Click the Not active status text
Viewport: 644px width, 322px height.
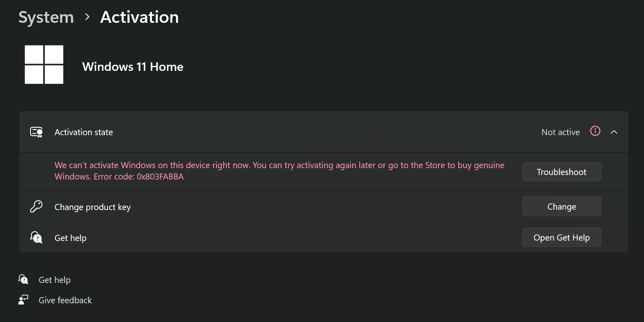click(560, 132)
